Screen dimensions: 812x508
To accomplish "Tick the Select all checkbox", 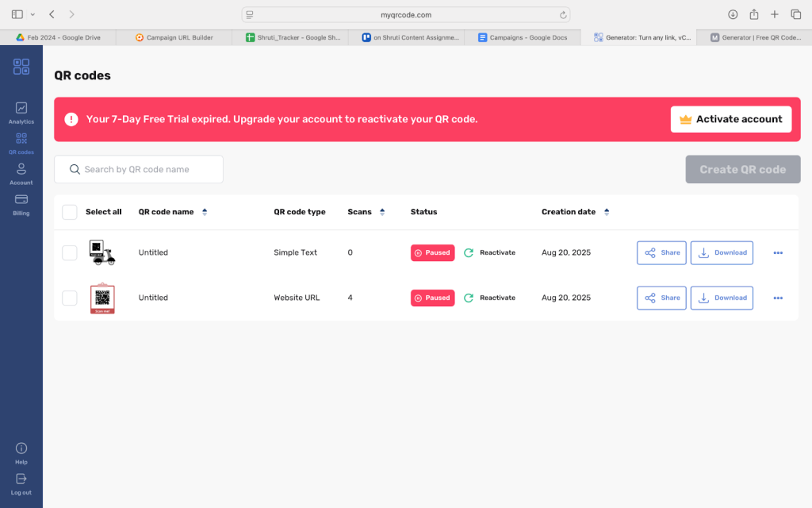I will (70, 212).
